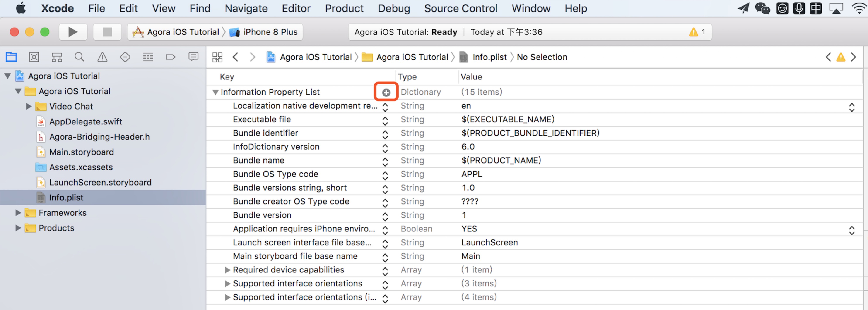Open the Find navigator magnifier icon
This screenshot has width=868, height=310.
coord(80,57)
